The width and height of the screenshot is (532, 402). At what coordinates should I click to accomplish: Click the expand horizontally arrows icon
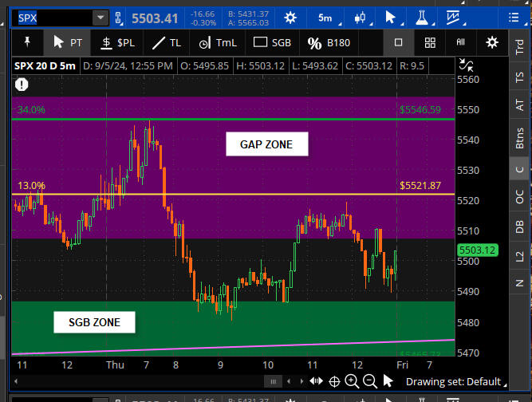[316, 381]
